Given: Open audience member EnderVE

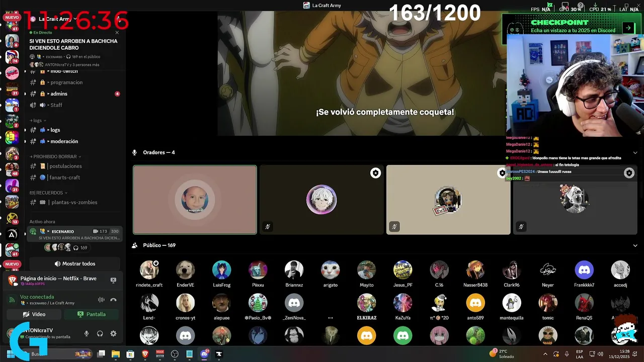Looking at the screenshot, I should point(186,274).
